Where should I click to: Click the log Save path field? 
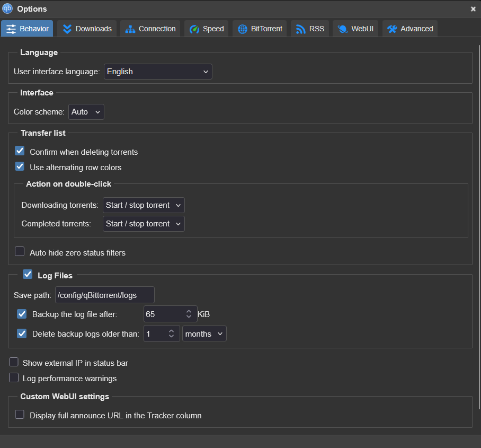pos(104,295)
